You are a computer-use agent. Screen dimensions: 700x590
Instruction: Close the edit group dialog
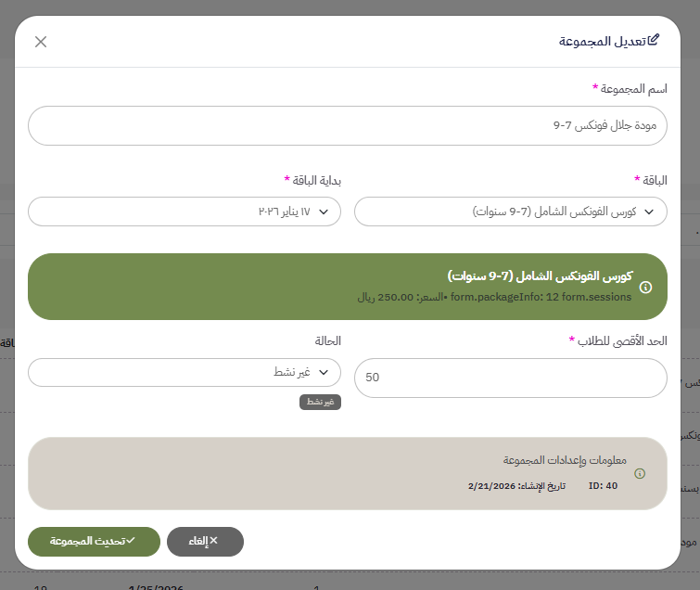(41, 42)
